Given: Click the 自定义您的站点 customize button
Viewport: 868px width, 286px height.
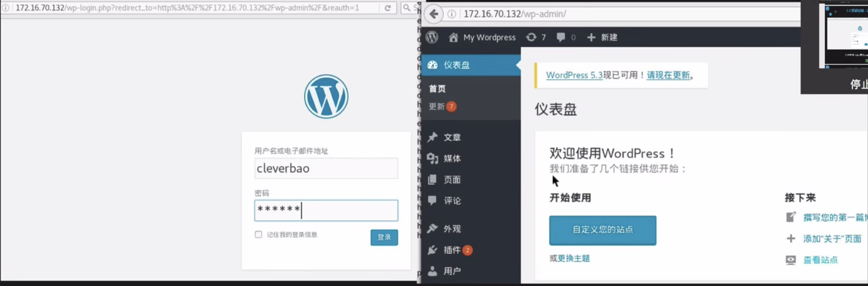Looking at the screenshot, I should 602,230.
